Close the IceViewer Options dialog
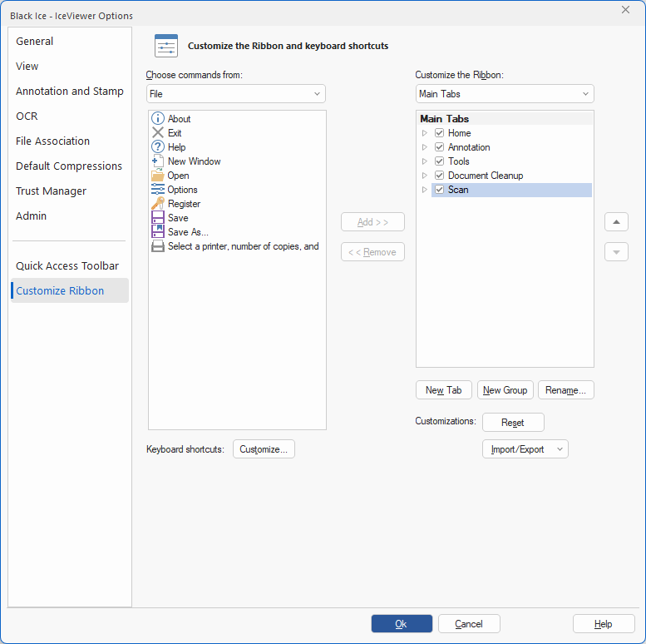Screen dimensions: 646x644 pos(625,10)
